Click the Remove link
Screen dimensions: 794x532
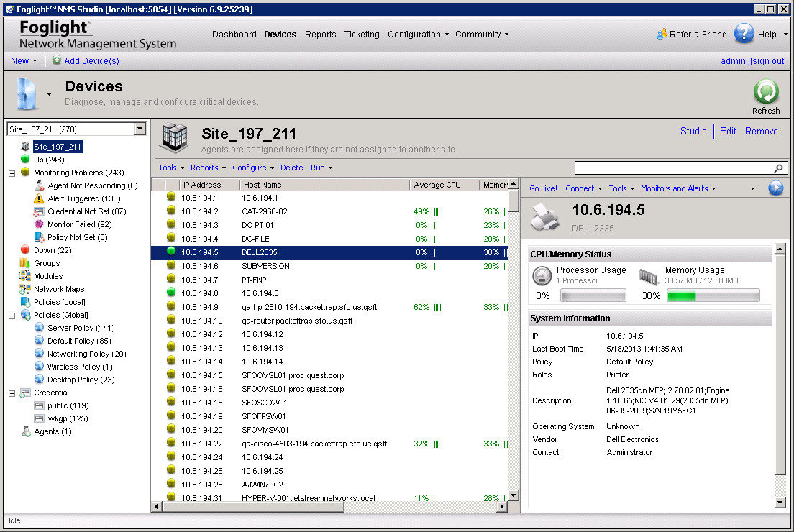pyautogui.click(x=761, y=131)
